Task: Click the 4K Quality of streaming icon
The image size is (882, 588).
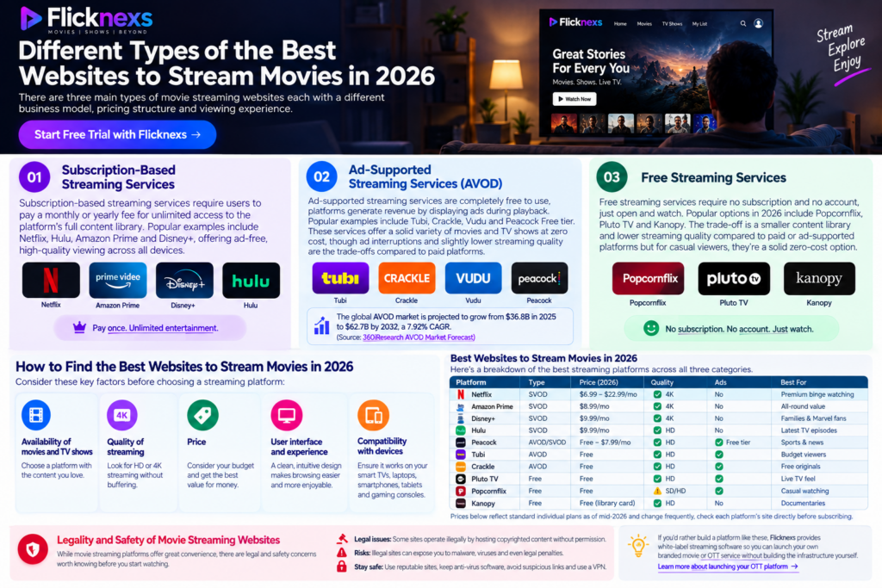Action: (x=122, y=416)
